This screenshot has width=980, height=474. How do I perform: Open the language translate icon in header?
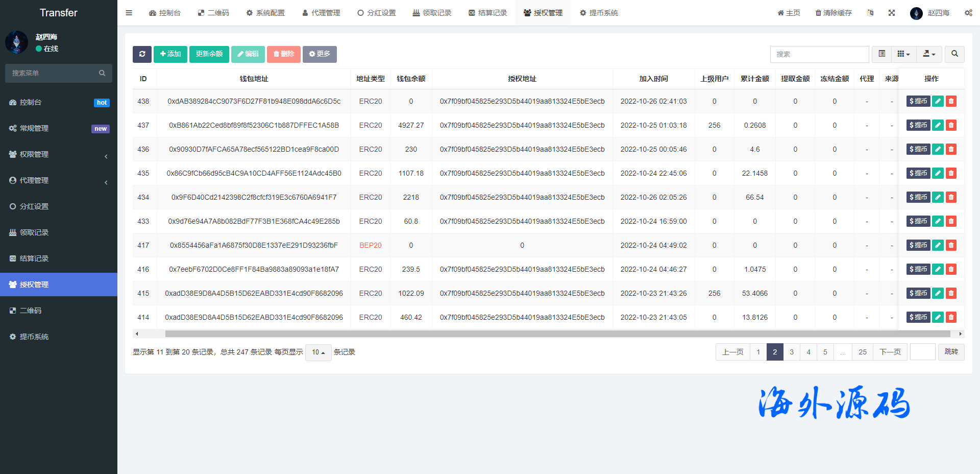870,13
